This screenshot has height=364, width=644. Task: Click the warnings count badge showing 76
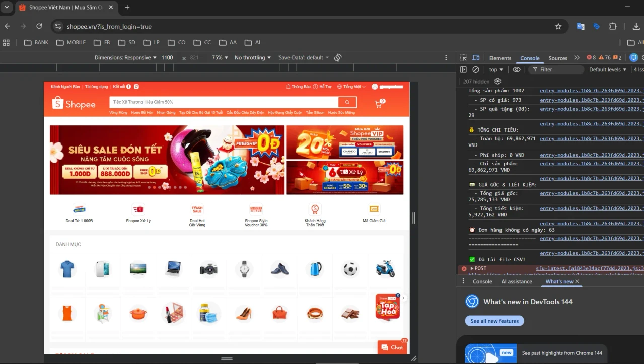604,58
